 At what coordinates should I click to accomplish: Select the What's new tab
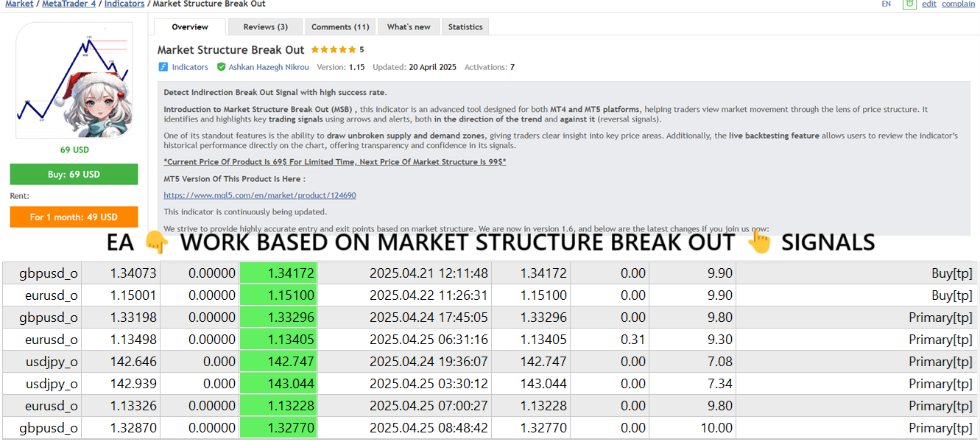pyautogui.click(x=409, y=27)
